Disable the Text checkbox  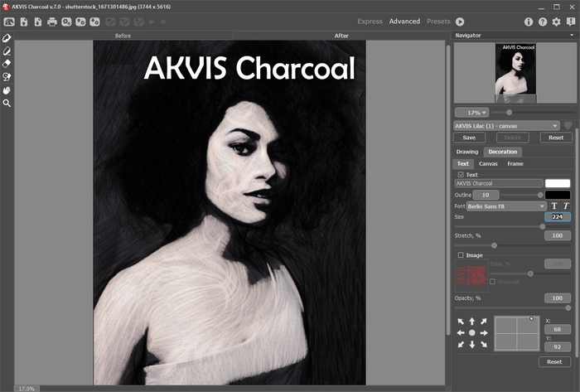click(461, 175)
